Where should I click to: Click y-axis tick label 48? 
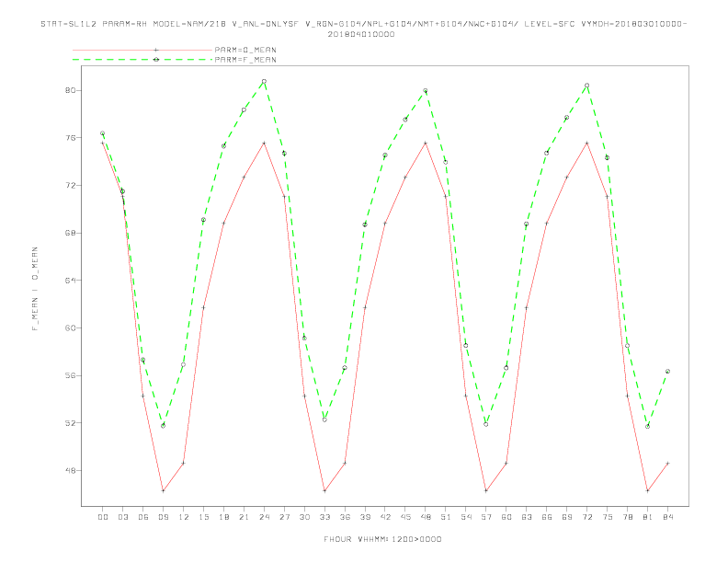click(70, 471)
